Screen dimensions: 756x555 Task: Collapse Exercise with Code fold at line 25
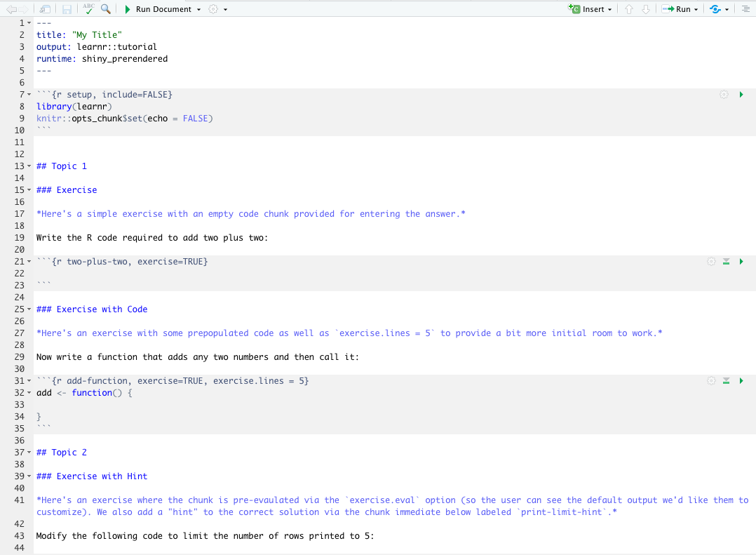click(x=29, y=309)
